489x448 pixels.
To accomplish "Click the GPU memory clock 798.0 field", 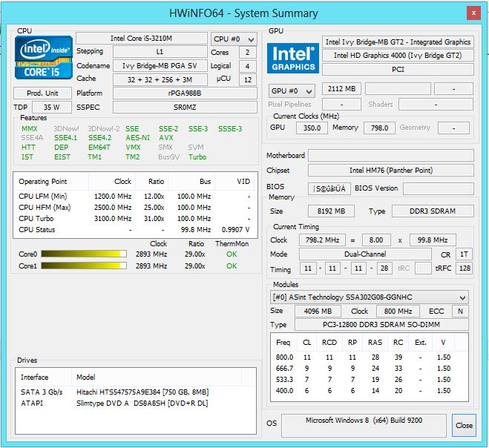I will [379, 128].
